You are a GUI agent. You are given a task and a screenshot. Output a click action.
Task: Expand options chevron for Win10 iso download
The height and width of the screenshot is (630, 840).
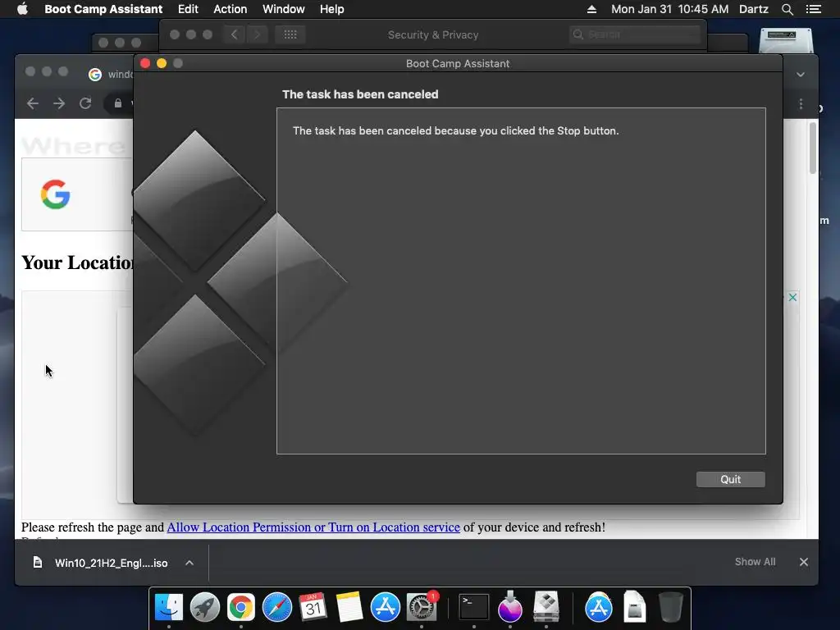pos(189,563)
